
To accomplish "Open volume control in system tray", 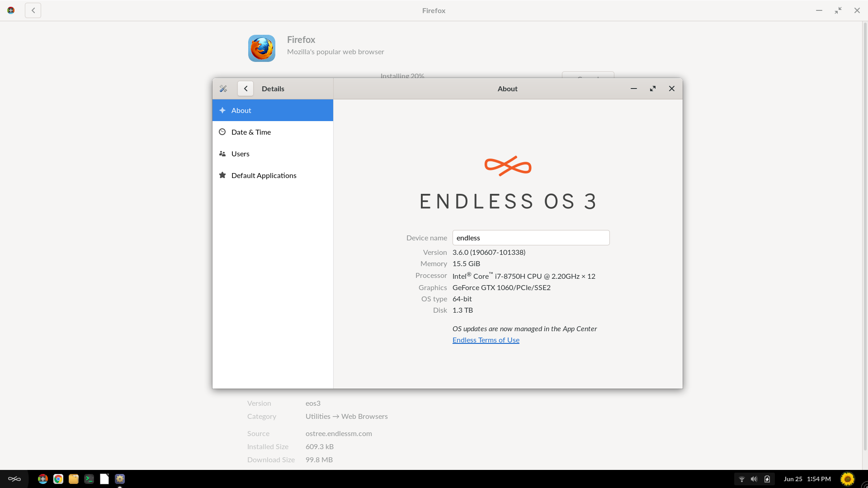I will pyautogui.click(x=754, y=479).
